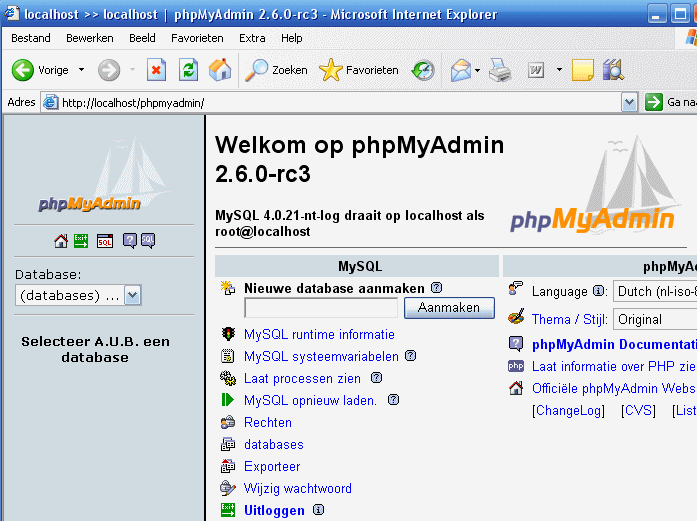The width and height of the screenshot is (697, 521).
Task: Click the research books toolbar icon
Action: [613, 70]
